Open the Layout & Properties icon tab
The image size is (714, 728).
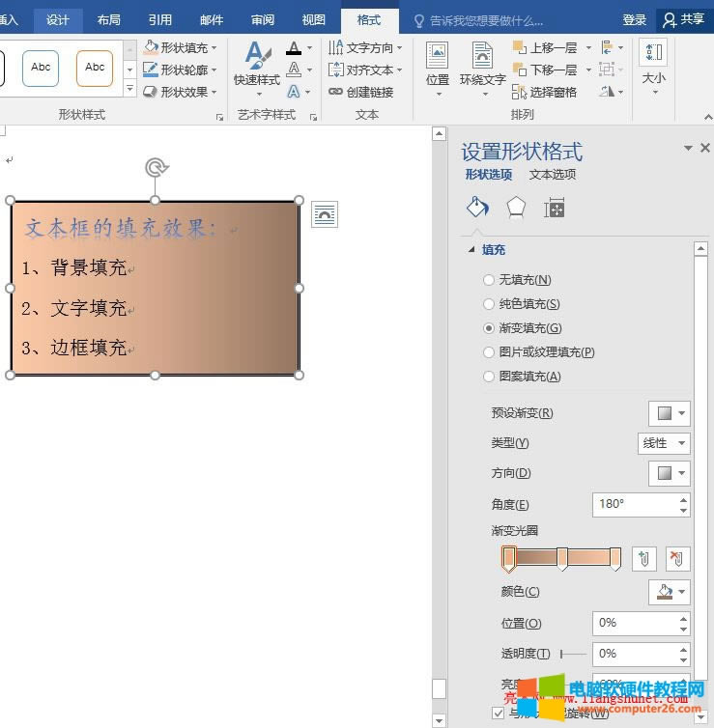tap(555, 208)
